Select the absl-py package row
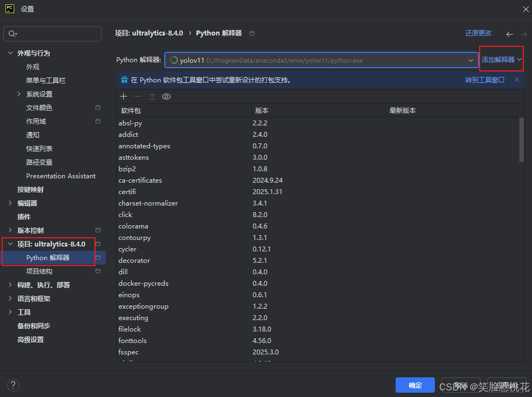The width and height of the screenshot is (532, 397). click(x=318, y=123)
